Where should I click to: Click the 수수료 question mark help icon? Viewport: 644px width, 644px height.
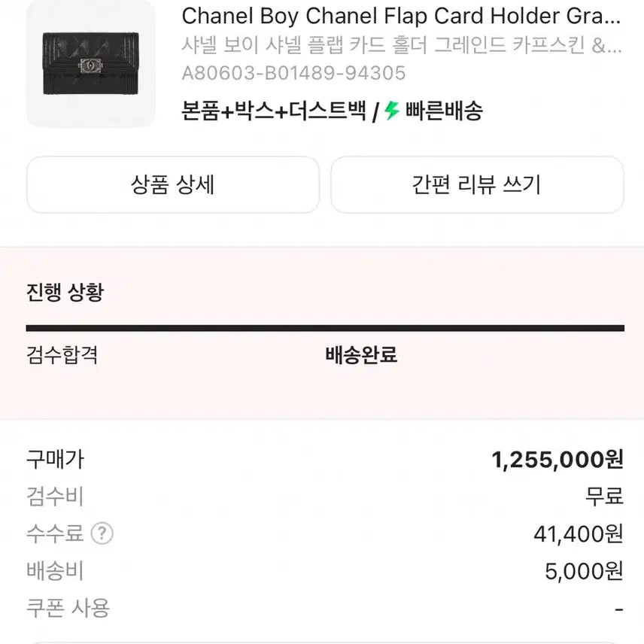click(x=102, y=533)
